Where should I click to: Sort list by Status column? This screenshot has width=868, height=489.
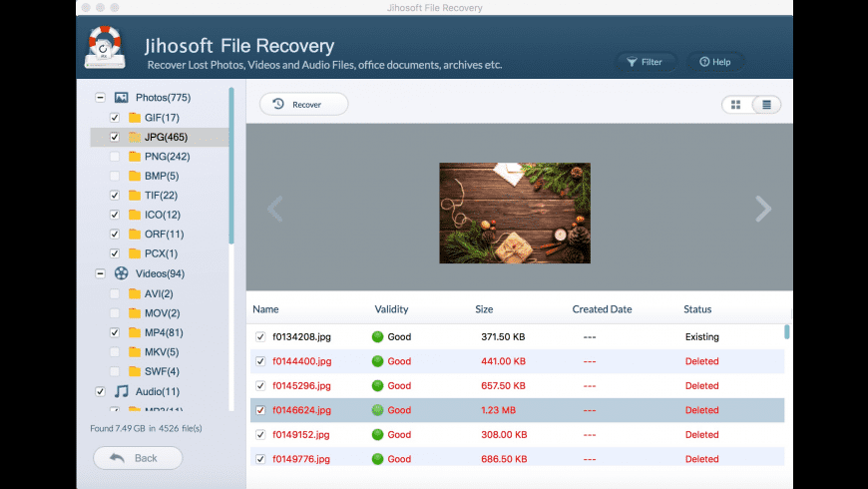(697, 309)
